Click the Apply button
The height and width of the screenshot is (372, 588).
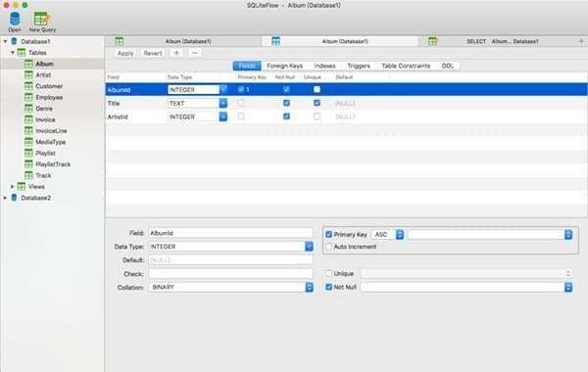[125, 53]
